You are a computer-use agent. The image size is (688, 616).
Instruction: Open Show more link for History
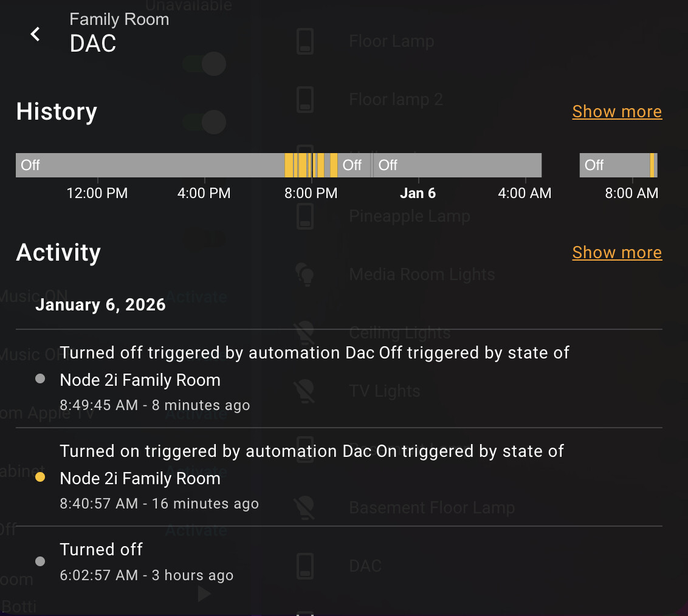616,112
